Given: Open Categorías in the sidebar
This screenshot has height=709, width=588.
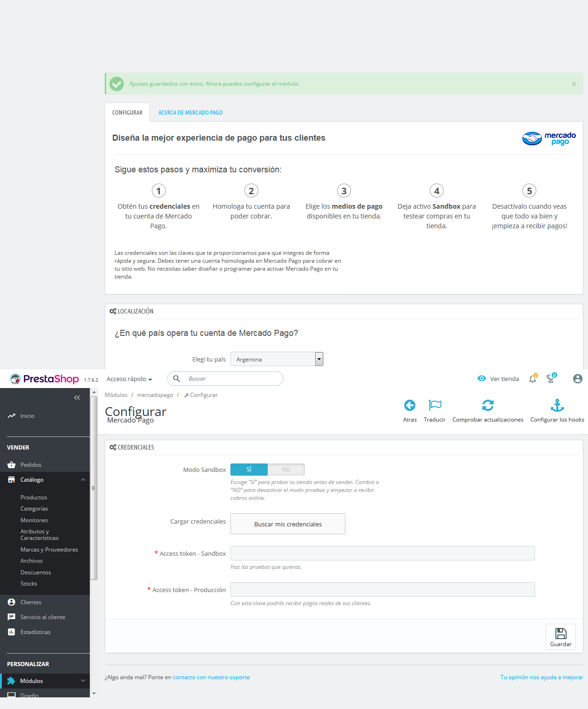Looking at the screenshot, I should (34, 509).
